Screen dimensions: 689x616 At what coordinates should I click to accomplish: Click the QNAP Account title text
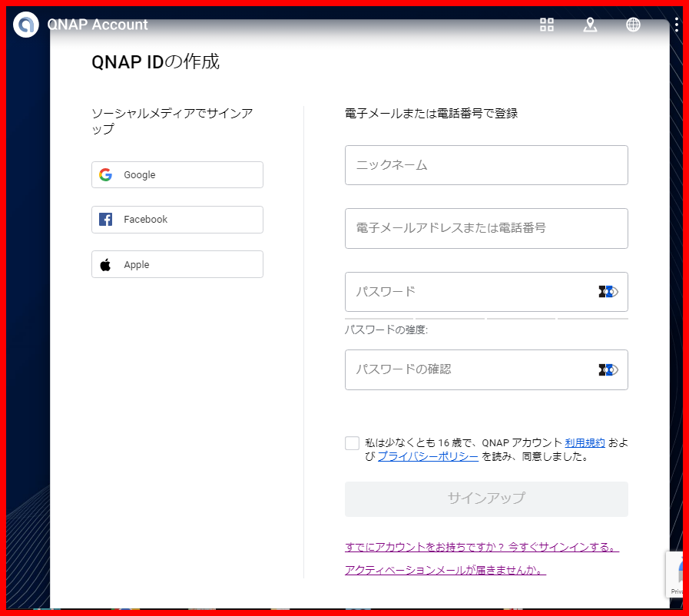(x=97, y=25)
